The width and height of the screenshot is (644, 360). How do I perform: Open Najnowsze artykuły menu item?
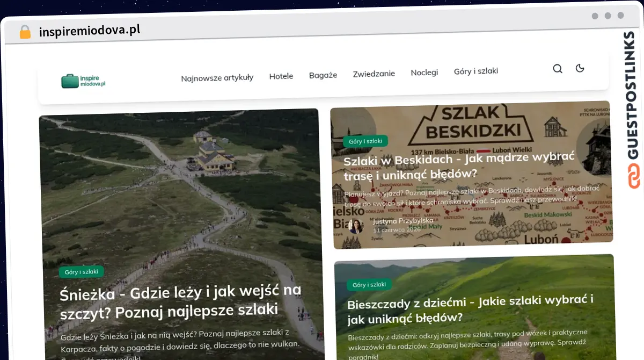217,78
